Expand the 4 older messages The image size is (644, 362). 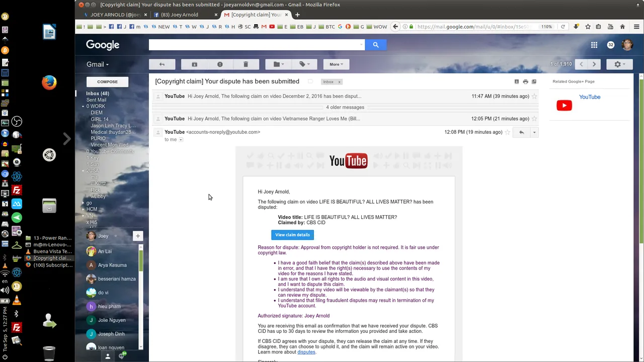click(x=345, y=108)
